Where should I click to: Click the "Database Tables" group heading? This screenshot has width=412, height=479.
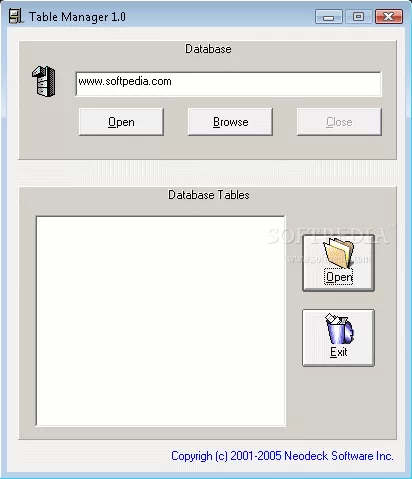tap(209, 195)
